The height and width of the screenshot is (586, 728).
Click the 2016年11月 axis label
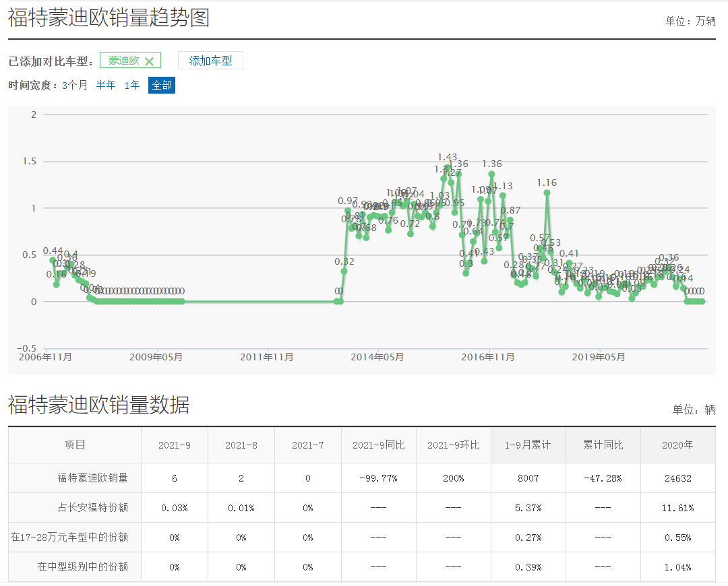[x=488, y=357]
